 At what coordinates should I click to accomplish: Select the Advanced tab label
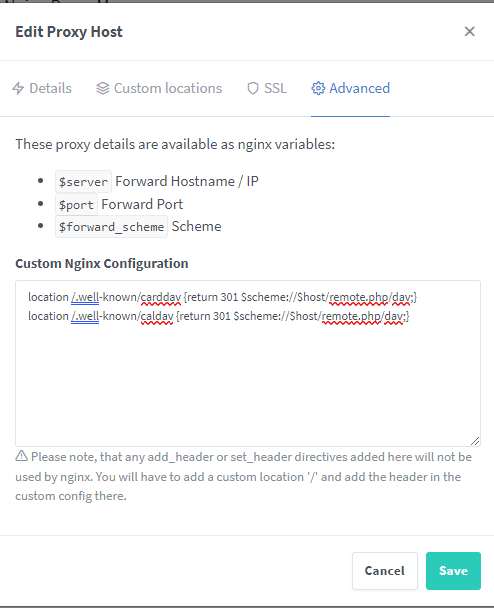[x=359, y=88]
